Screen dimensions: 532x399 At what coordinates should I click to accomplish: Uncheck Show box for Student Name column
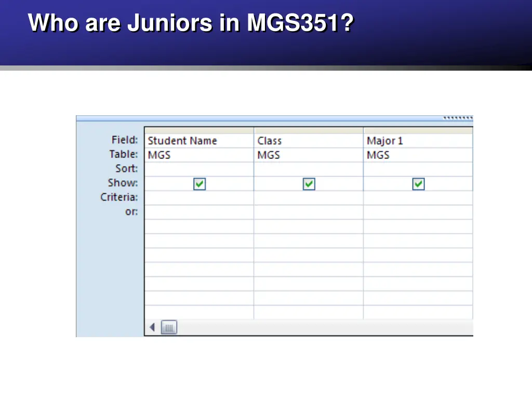point(199,184)
